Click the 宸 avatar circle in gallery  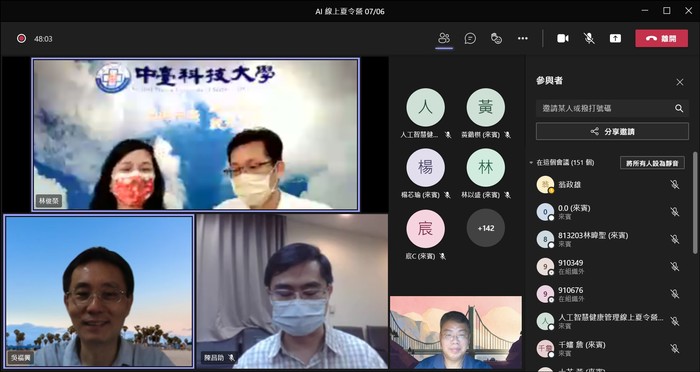pyautogui.click(x=425, y=229)
